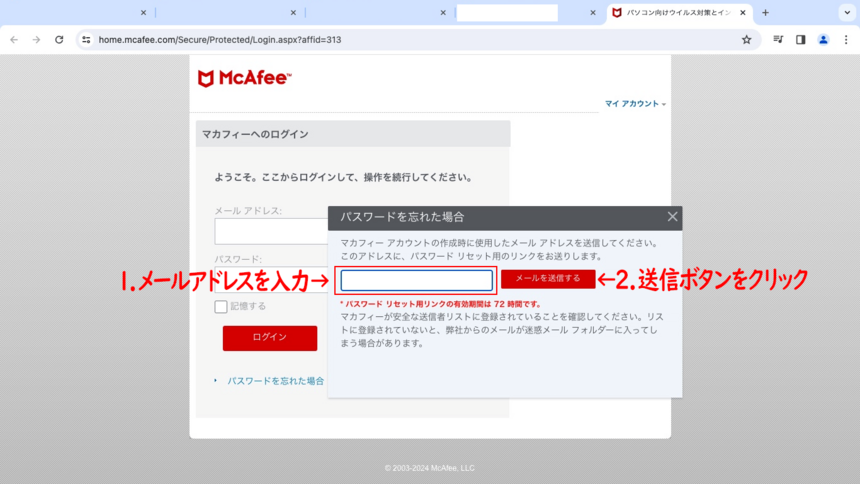Focus the login メール アドレス field
The height and width of the screenshot is (484, 860).
271,231
